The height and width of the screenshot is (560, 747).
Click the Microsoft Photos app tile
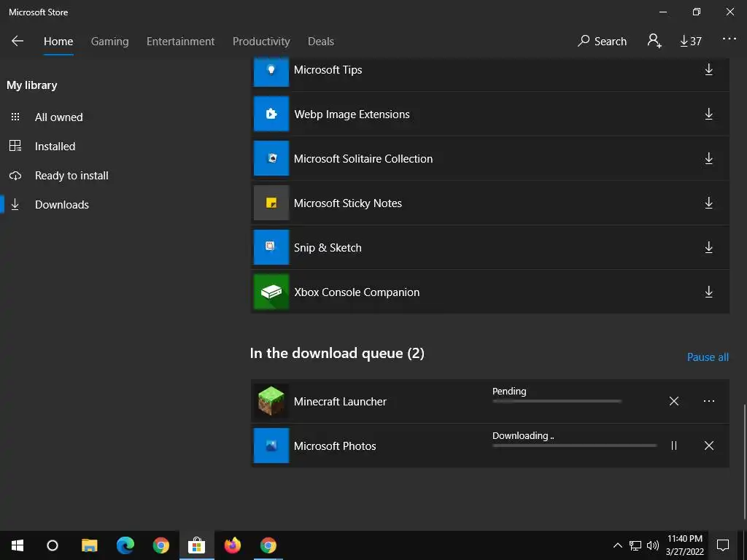click(271, 446)
